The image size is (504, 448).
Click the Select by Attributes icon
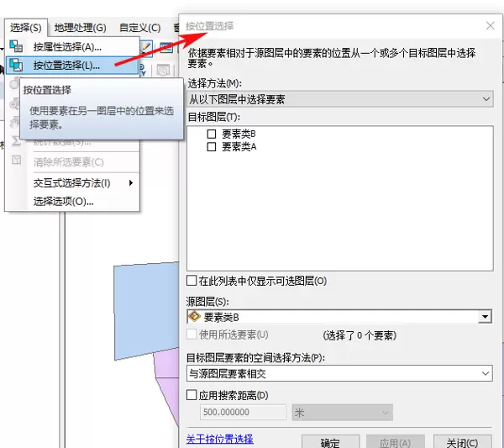tap(16, 47)
